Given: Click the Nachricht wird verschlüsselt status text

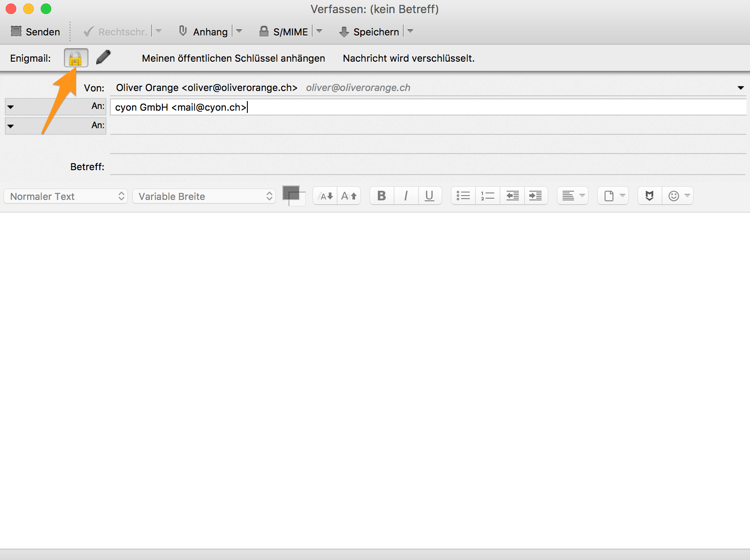Looking at the screenshot, I should pos(408,58).
